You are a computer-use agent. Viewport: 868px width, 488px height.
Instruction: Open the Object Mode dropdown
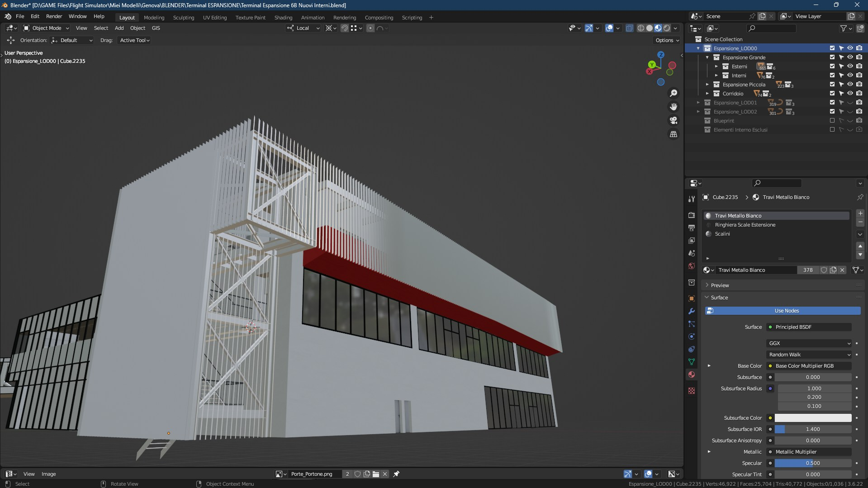coord(46,28)
